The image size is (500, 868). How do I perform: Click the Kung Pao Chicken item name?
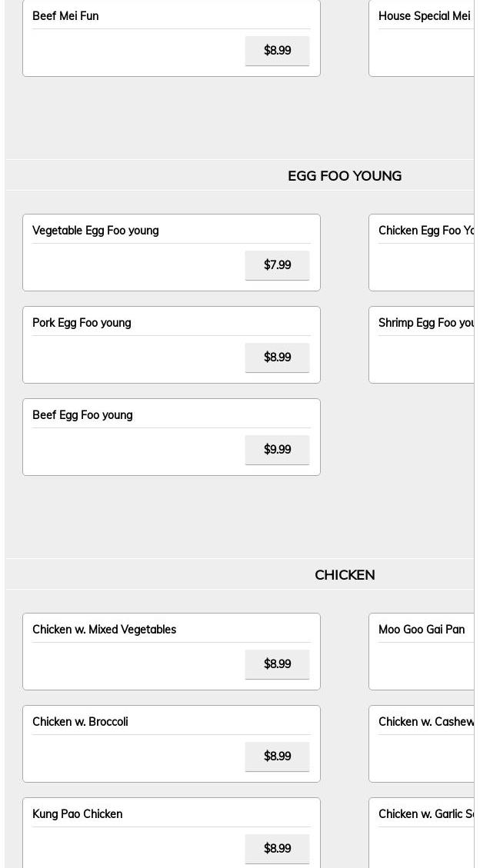point(77,814)
